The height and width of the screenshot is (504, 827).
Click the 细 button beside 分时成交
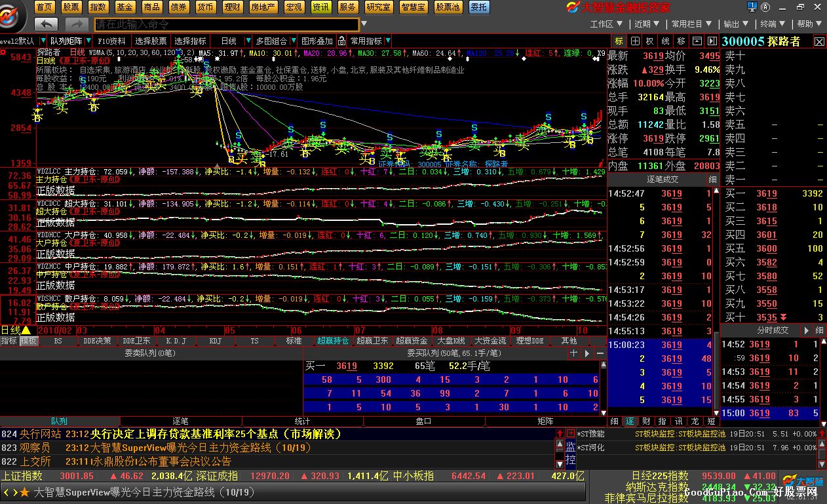coord(820,330)
